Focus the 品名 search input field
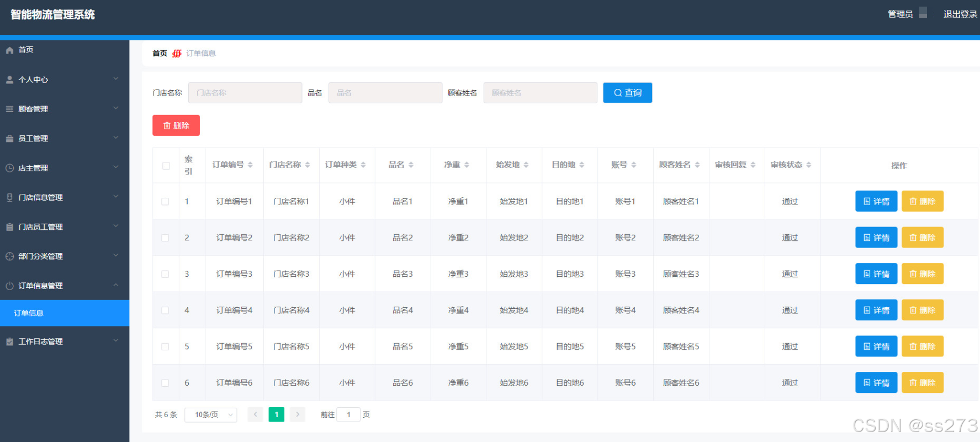The width and height of the screenshot is (980, 442). (x=385, y=93)
